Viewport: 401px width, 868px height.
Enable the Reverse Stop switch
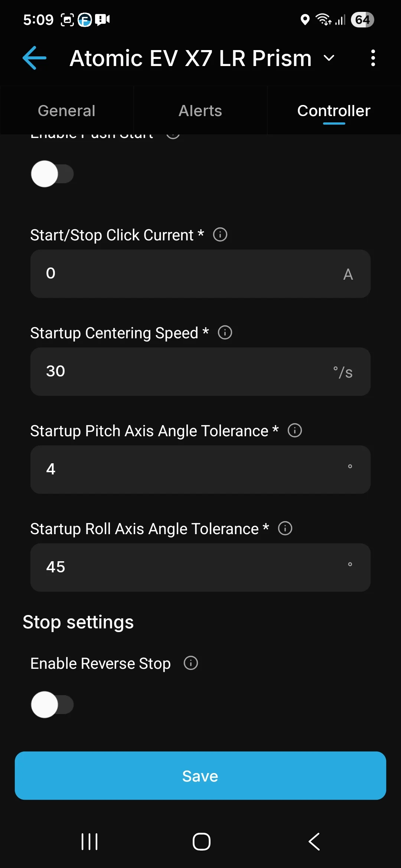[52, 704]
